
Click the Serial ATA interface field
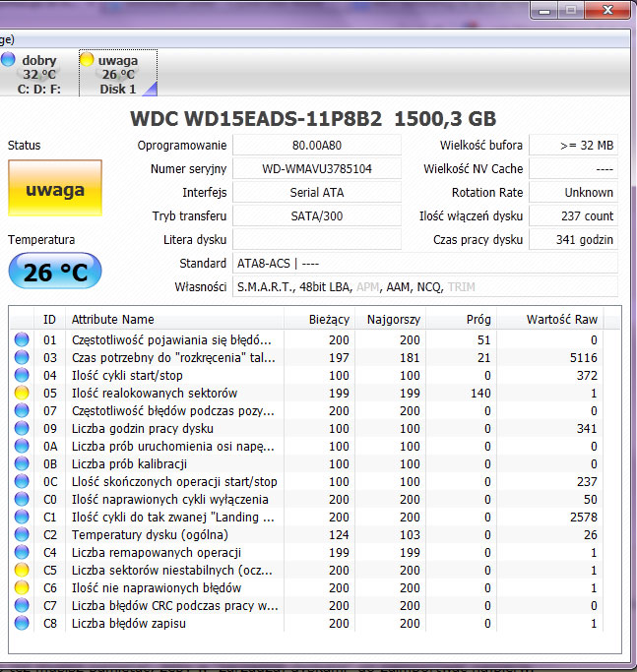pyautogui.click(x=317, y=193)
